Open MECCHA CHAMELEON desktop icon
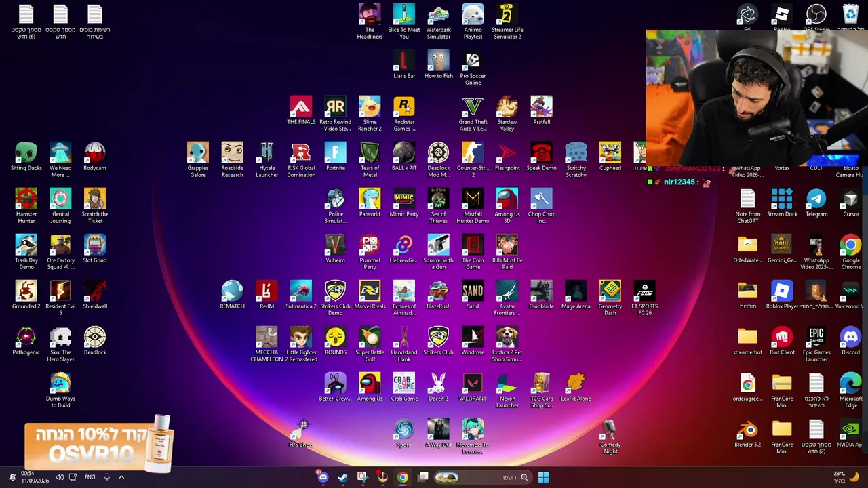 (x=267, y=344)
